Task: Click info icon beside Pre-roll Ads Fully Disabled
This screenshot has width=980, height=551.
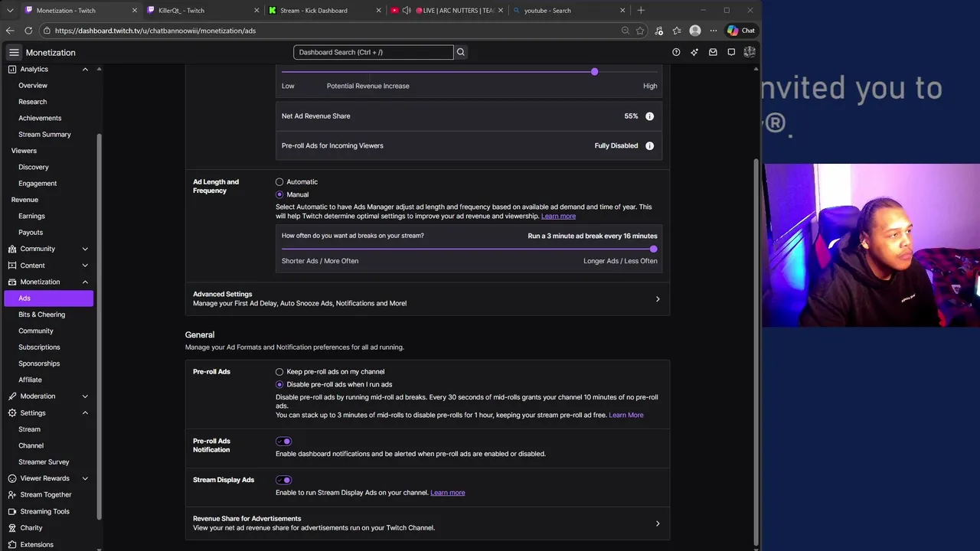Action: point(649,145)
